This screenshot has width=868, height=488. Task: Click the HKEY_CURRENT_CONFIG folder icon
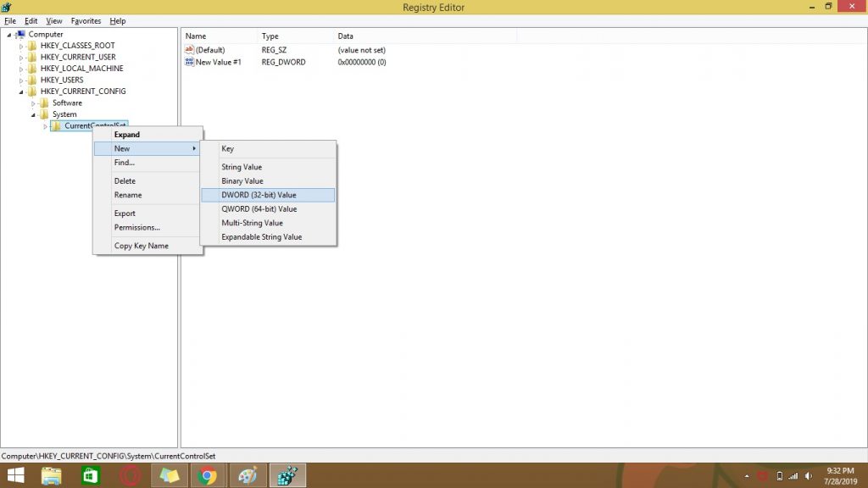coord(32,91)
